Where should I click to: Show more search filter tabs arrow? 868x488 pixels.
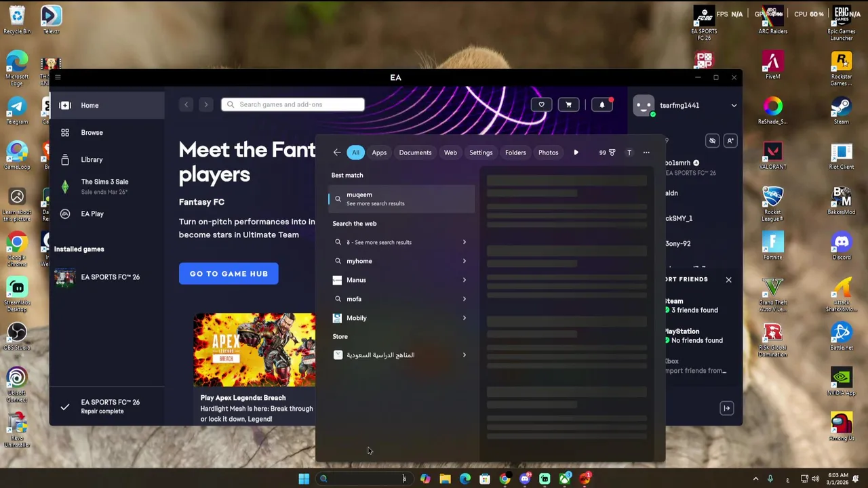[576, 152]
